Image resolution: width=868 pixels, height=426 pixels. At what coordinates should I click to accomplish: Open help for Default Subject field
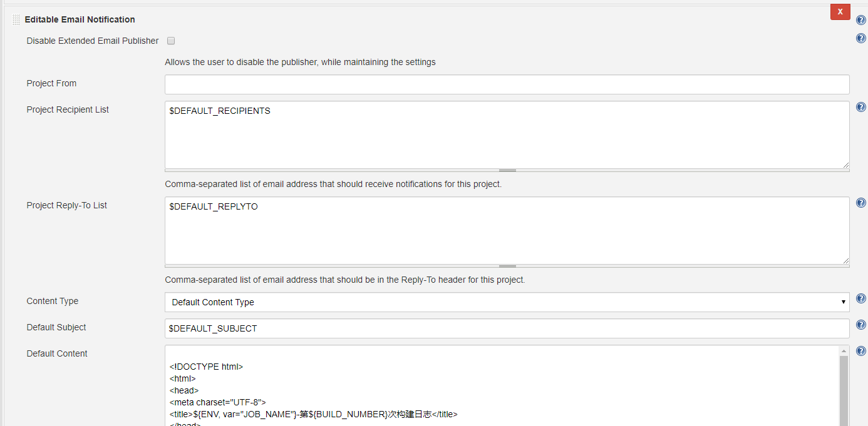pos(860,324)
